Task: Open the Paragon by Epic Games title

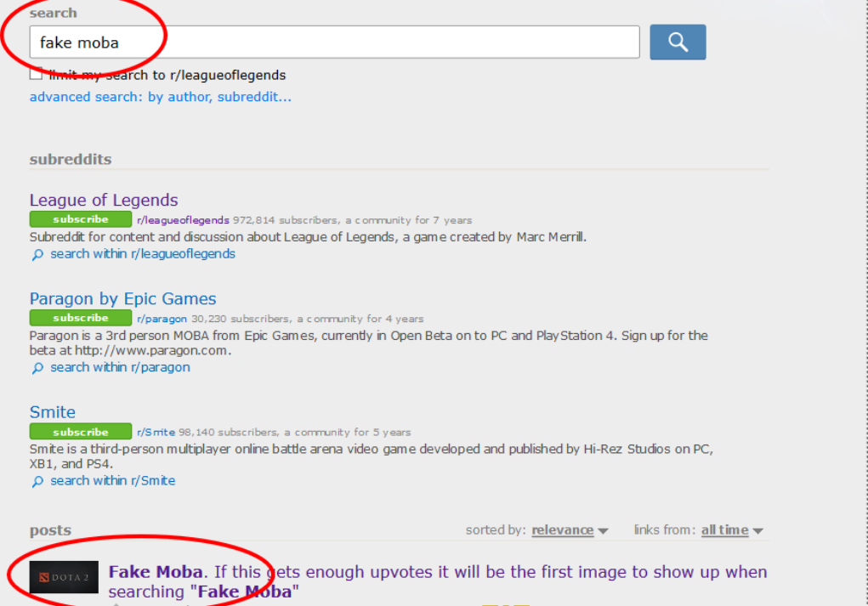Action: pyautogui.click(x=122, y=299)
